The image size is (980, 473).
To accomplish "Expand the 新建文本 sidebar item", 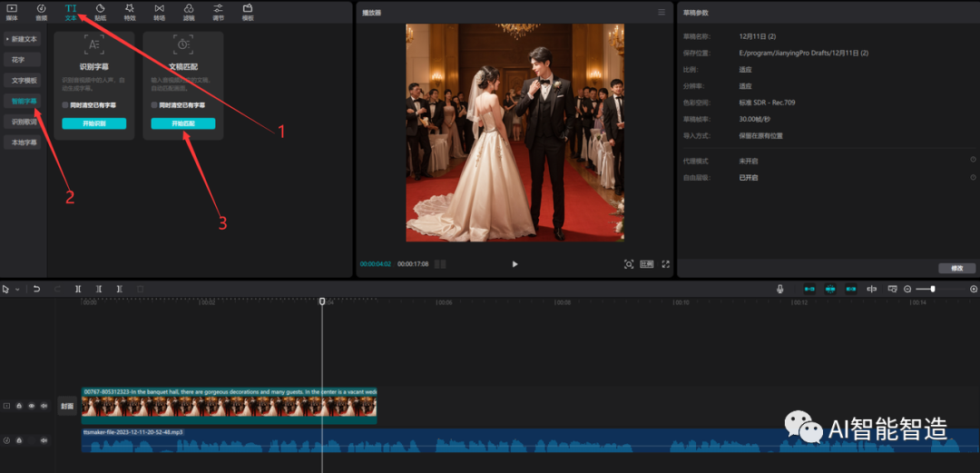I will [23, 39].
